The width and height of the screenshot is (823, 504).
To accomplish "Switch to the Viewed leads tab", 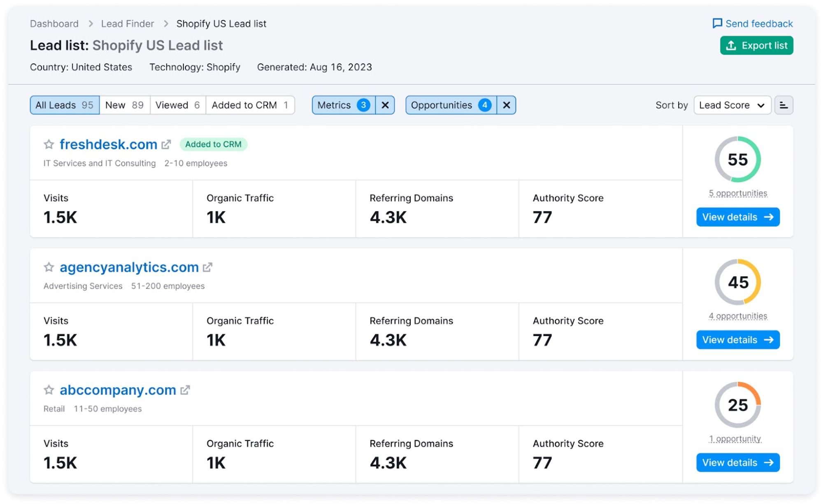I will pyautogui.click(x=177, y=105).
